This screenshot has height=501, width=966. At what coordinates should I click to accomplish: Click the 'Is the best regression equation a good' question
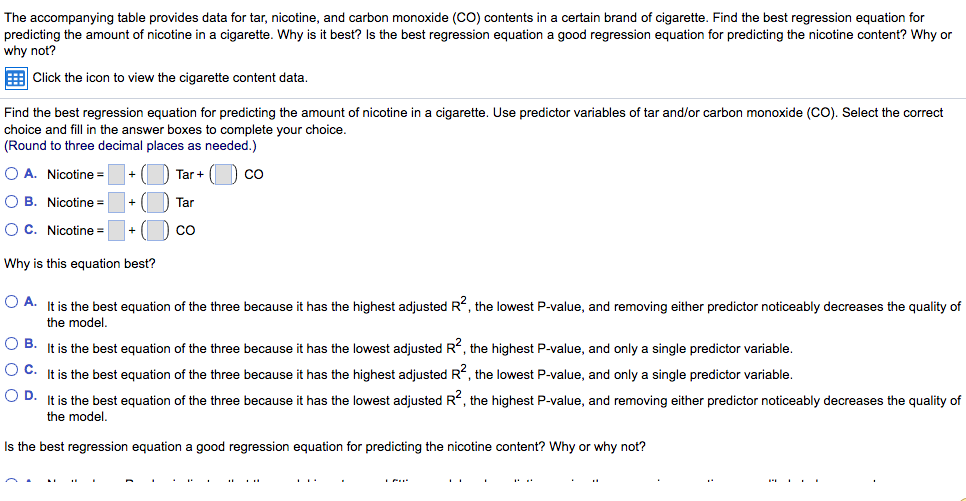[x=325, y=446]
